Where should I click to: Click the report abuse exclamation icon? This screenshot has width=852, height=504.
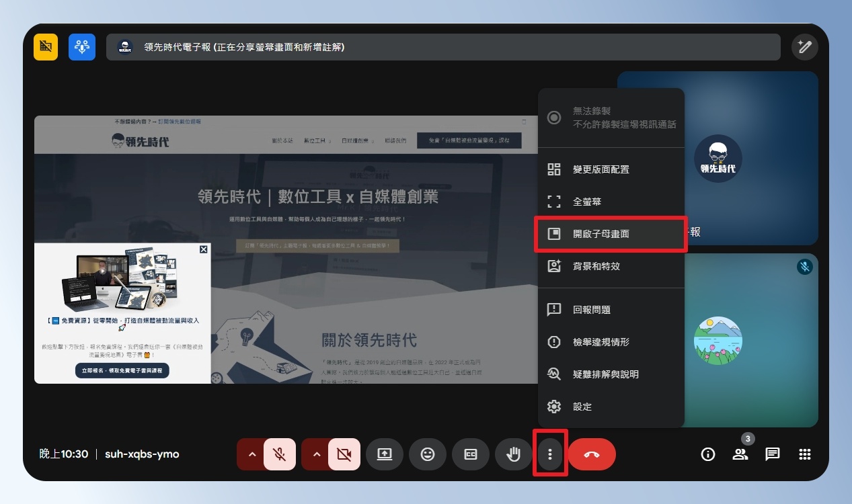(554, 342)
